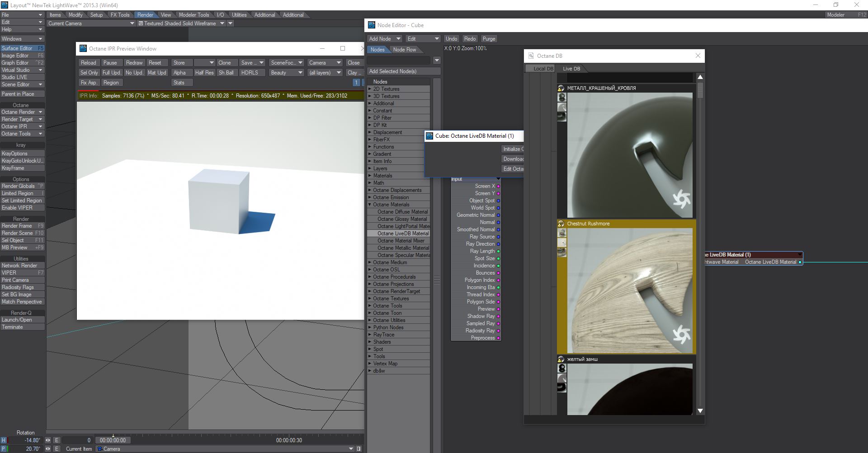Image resolution: width=868 pixels, height=453 pixels.
Task: Toggle the Heading (H) rotation channel
Action: tap(4, 440)
